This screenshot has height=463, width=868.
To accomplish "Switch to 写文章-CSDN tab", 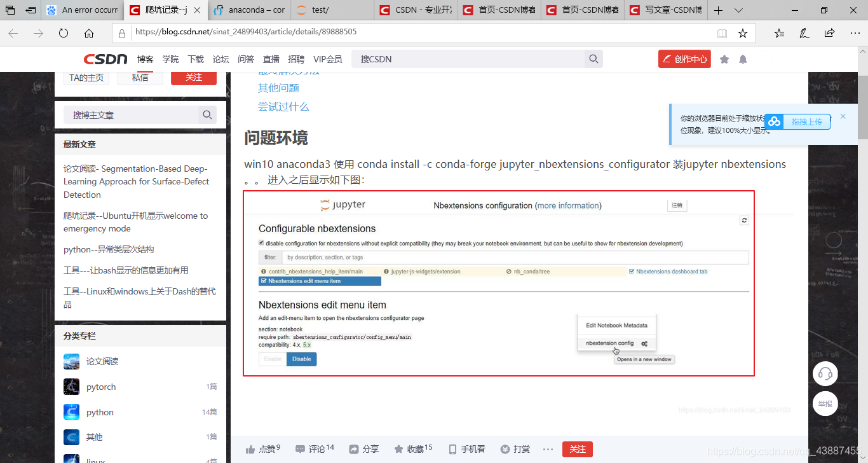I will coord(665,10).
